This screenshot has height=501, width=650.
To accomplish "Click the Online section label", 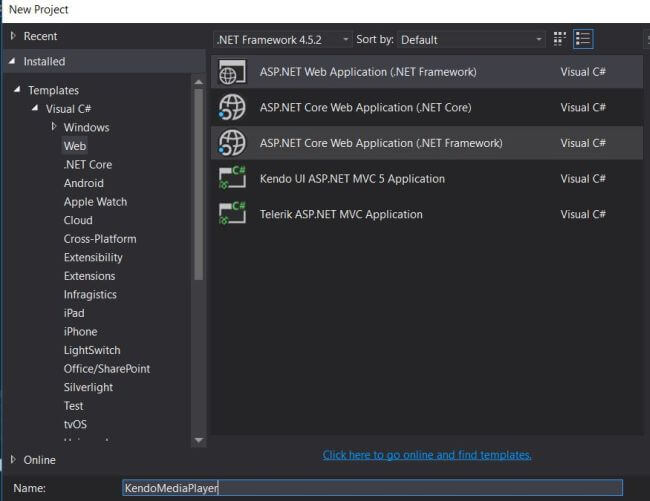I will click(x=39, y=460).
